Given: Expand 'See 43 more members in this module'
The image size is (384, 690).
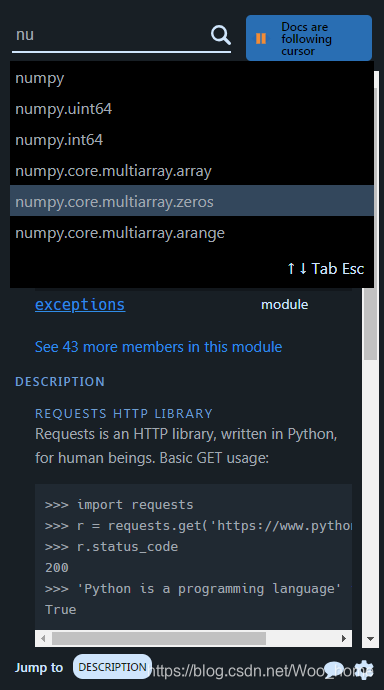Looking at the screenshot, I should tap(158, 347).
